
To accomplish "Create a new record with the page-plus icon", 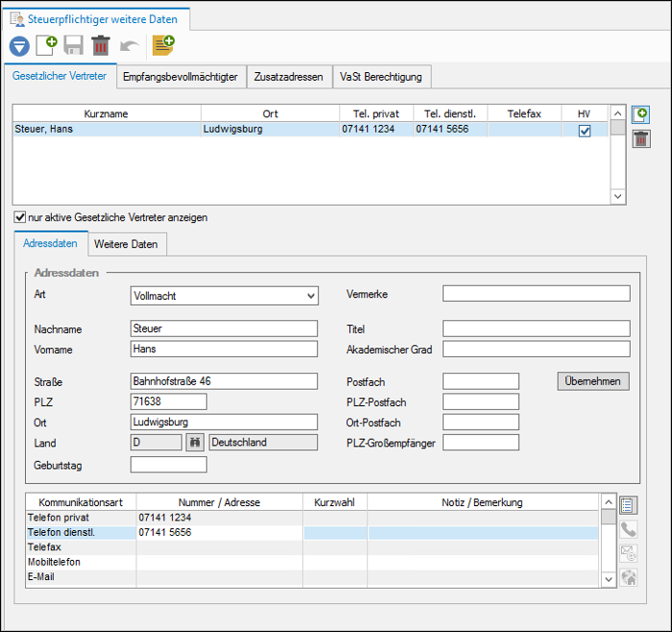I will pos(46,45).
